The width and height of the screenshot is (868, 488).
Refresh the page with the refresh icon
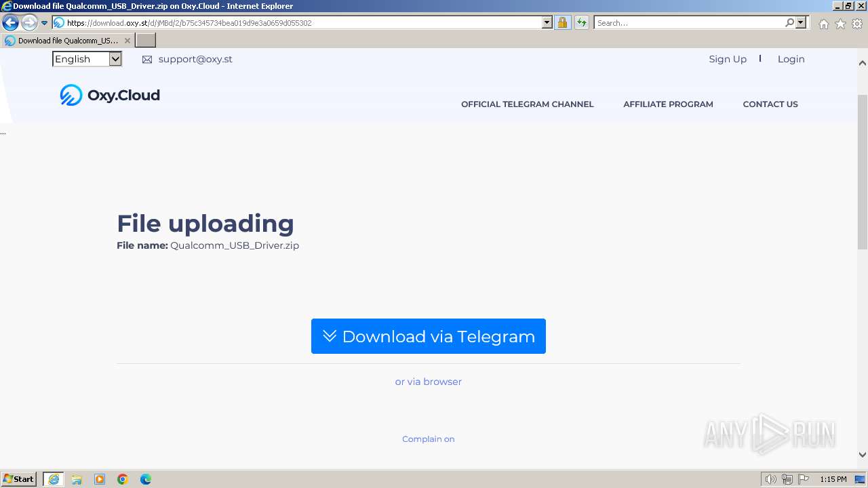pyautogui.click(x=582, y=23)
